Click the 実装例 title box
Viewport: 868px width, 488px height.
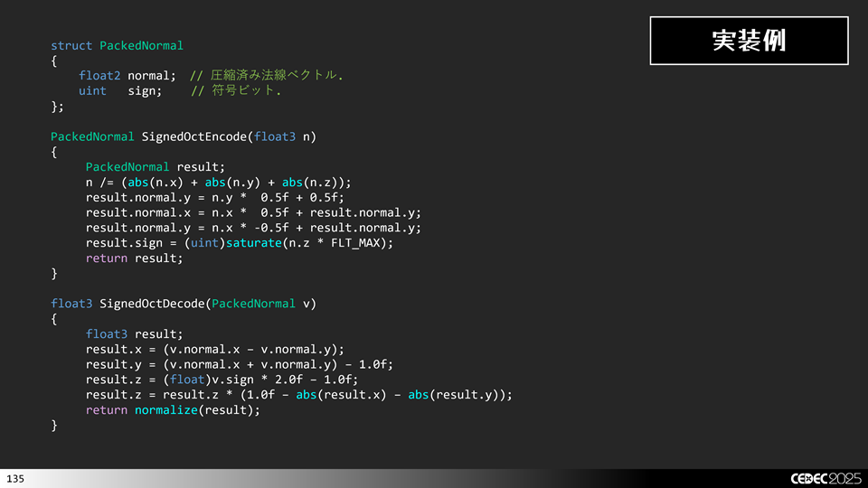click(x=749, y=41)
